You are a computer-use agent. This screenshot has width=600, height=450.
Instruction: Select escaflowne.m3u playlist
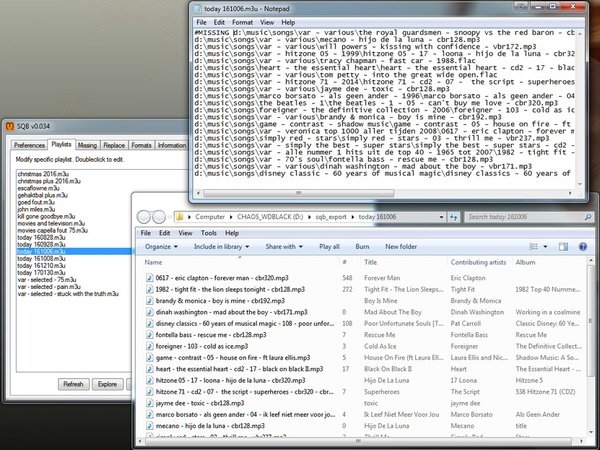point(38,188)
